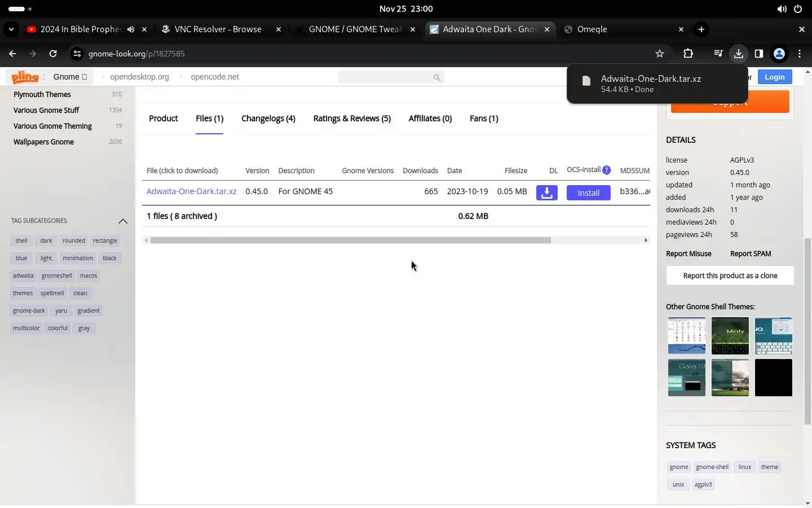Close the Adwaita One Dark tab
Image resolution: width=812 pixels, height=508 pixels.
click(547, 29)
